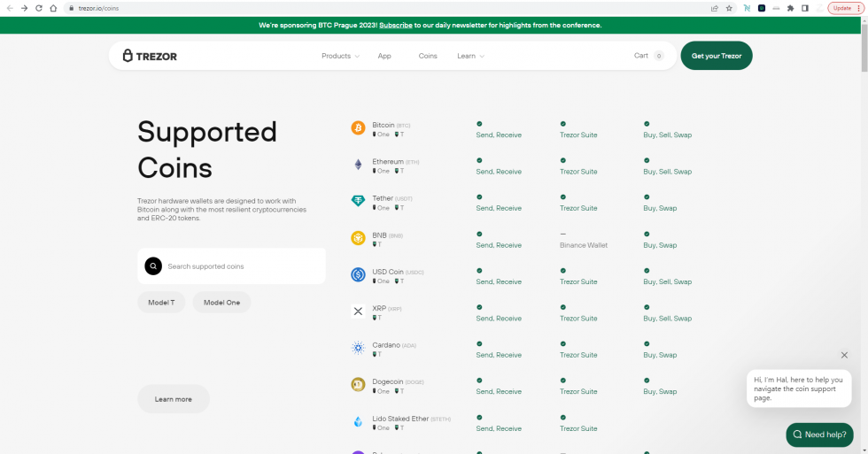
Task: Click the Hal chat greeting bubble
Action: (799, 389)
